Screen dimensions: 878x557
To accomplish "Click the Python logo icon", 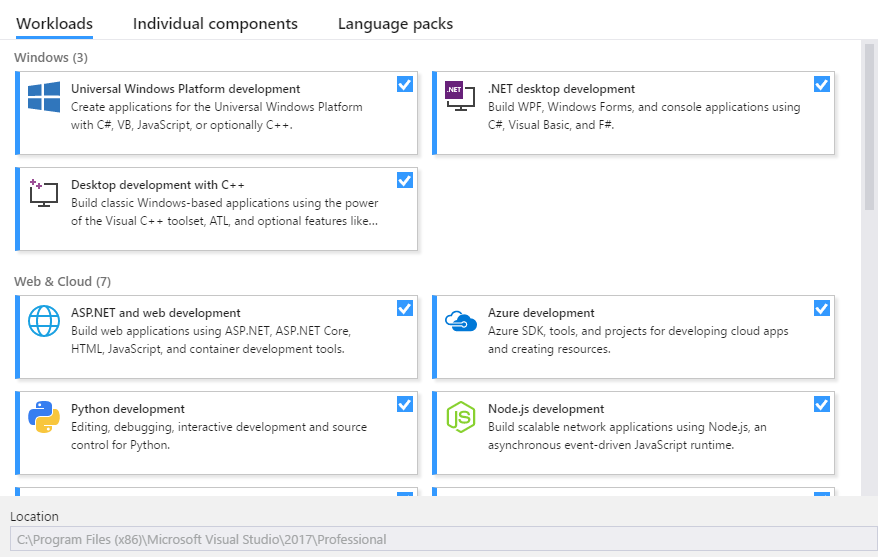I will pyautogui.click(x=44, y=416).
